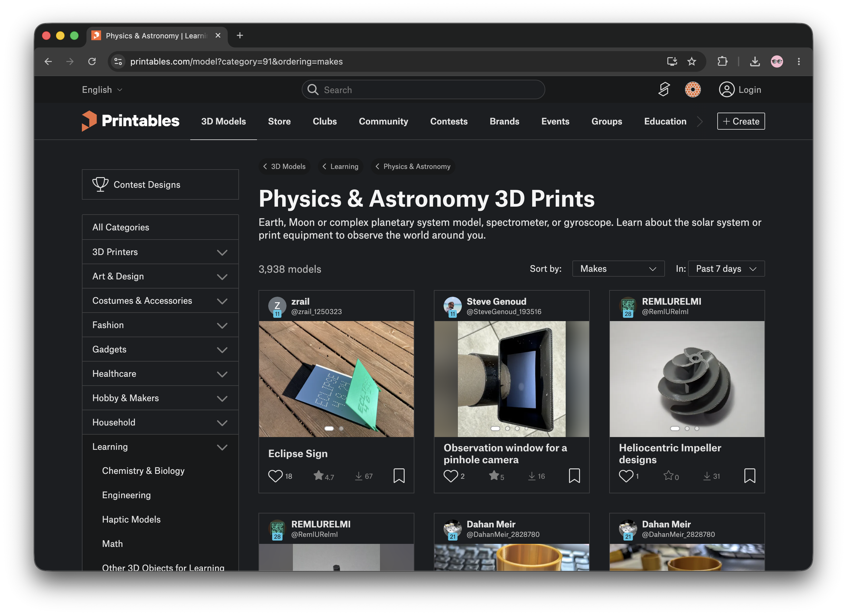Bookmark the Observation window pinhole camera model
This screenshot has height=616, width=847.
tap(574, 476)
